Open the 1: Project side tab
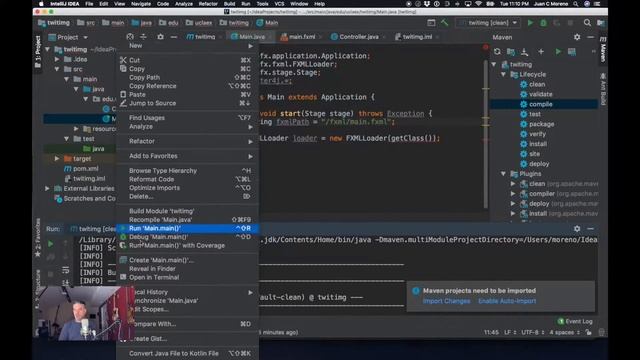 pyautogui.click(x=38, y=52)
